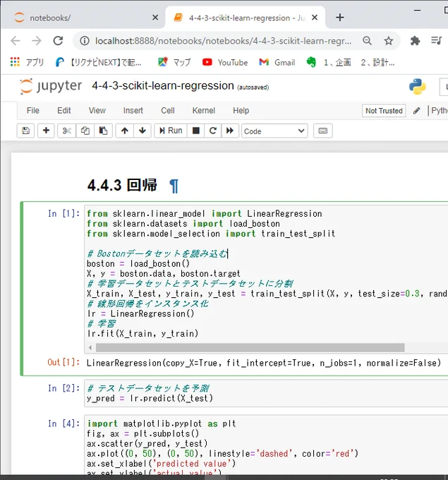The width and height of the screenshot is (448, 480).
Task: Open a new browser tab
Action: 339,18
